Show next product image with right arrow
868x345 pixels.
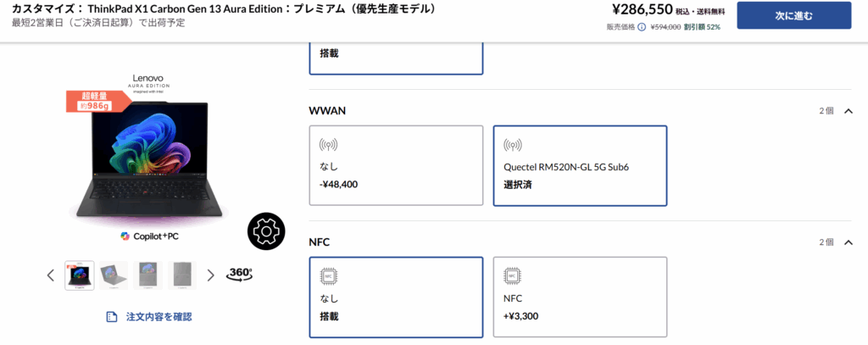[211, 275]
